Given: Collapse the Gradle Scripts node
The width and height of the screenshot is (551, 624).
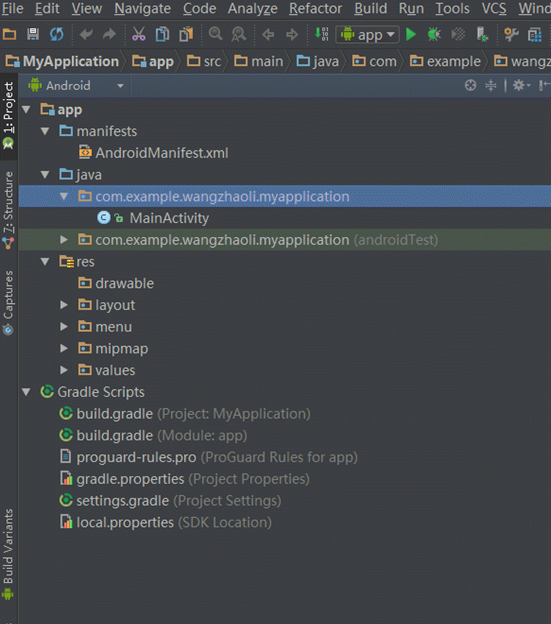Looking at the screenshot, I should point(26,392).
